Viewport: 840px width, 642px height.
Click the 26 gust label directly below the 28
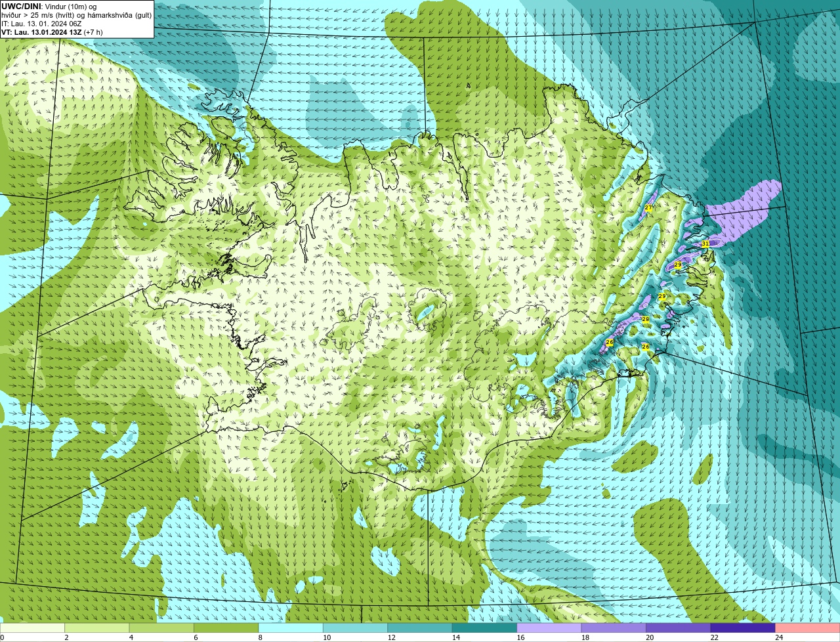click(646, 347)
